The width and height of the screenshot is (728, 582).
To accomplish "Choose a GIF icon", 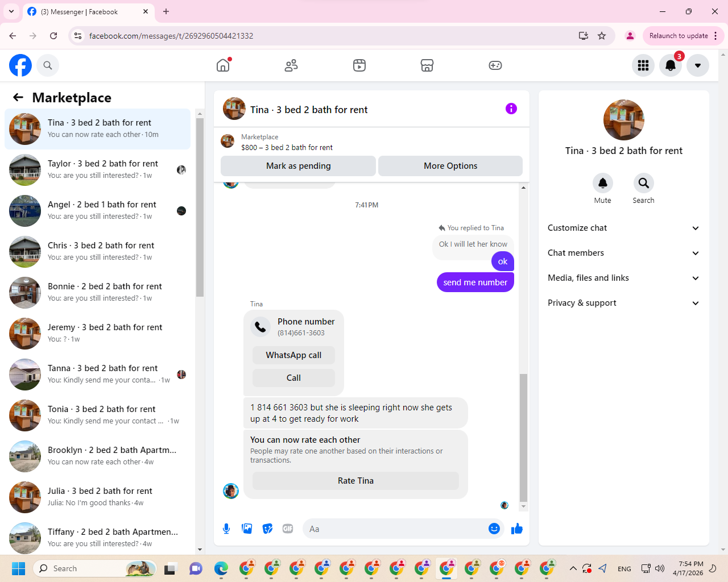I will (288, 529).
